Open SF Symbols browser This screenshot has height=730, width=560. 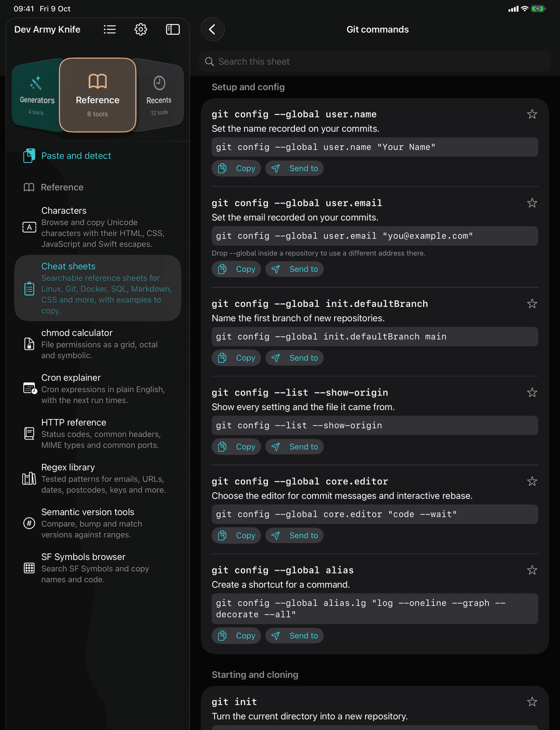click(x=98, y=568)
